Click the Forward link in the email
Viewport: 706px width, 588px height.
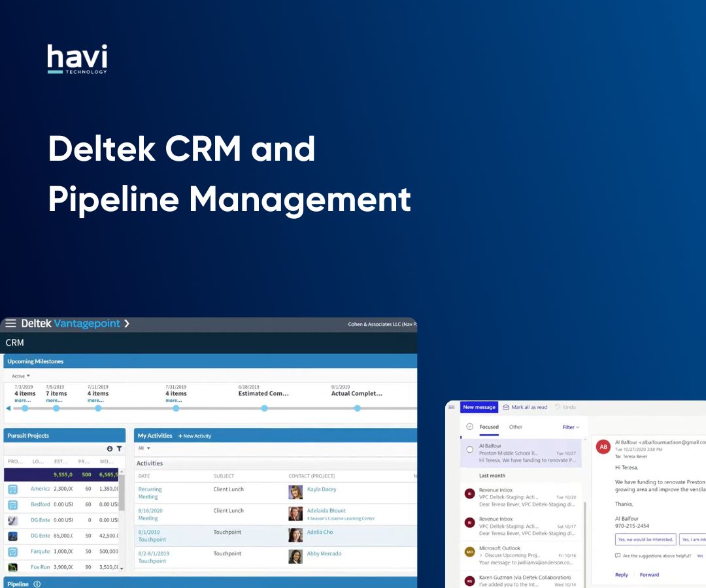pyautogui.click(x=649, y=574)
